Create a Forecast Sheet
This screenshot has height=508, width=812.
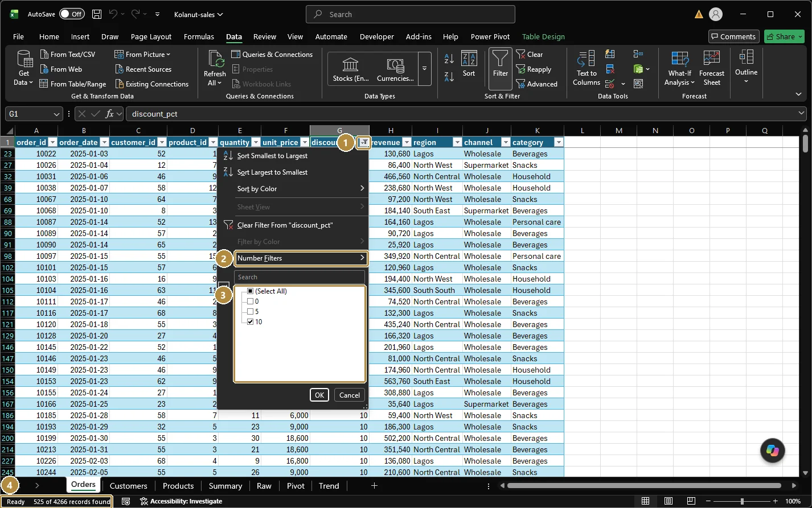pyautogui.click(x=712, y=68)
